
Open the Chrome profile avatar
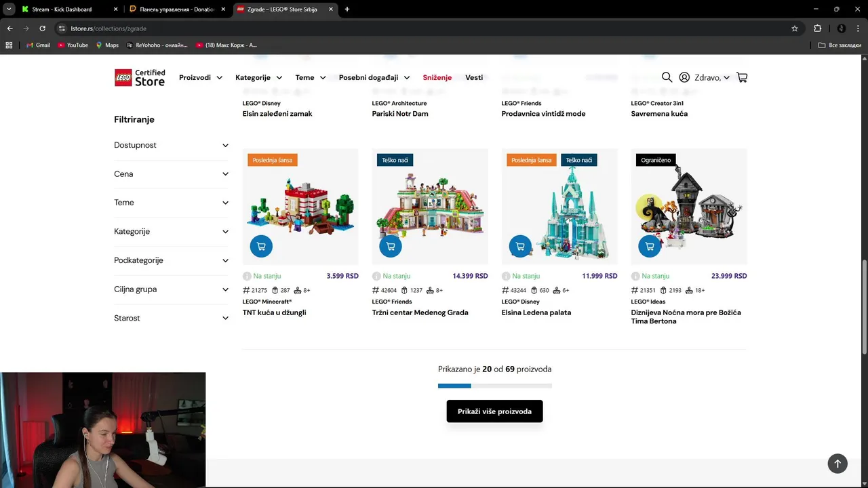coord(842,28)
